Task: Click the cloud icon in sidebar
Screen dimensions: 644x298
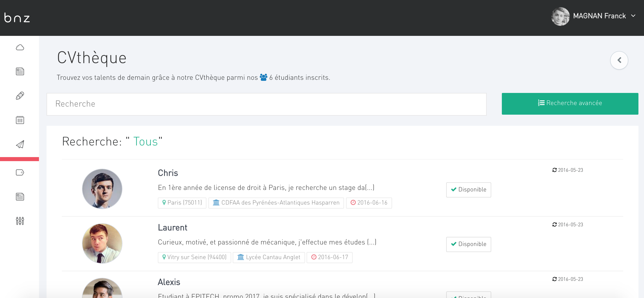Action: click(20, 47)
